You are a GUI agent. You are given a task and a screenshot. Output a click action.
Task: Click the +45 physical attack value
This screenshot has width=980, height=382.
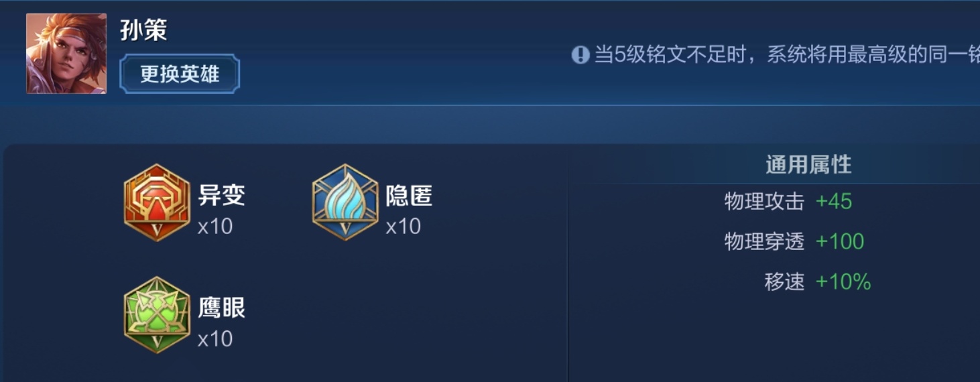pyautogui.click(x=834, y=202)
